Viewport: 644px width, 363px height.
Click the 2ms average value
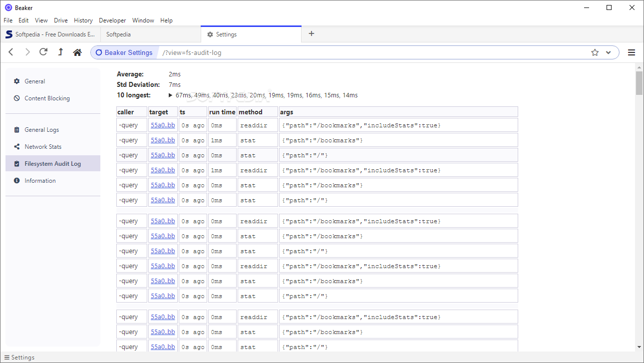pyautogui.click(x=175, y=74)
